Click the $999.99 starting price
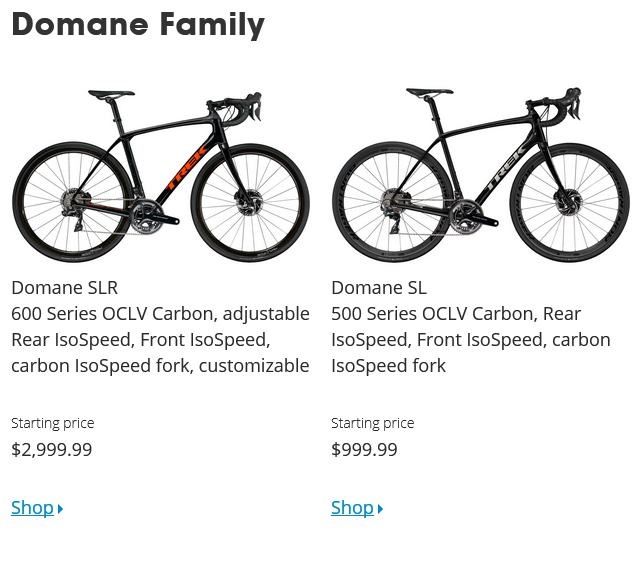 pos(364,450)
